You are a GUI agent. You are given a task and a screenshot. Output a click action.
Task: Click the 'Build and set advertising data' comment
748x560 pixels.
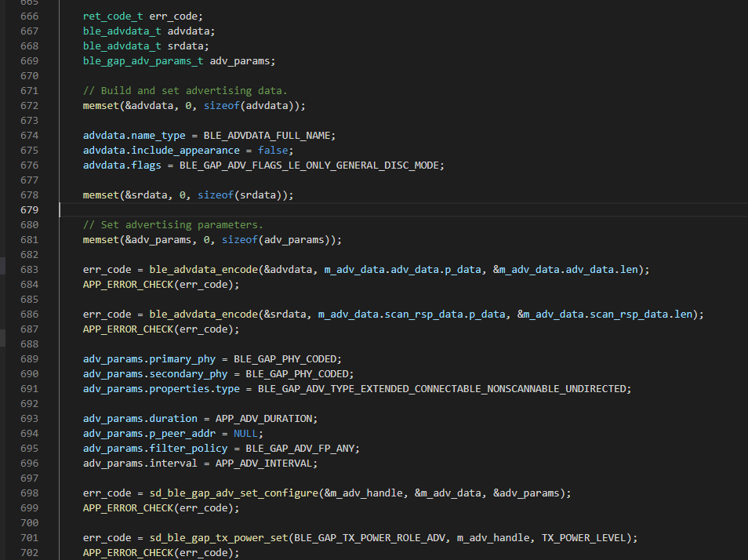point(185,91)
